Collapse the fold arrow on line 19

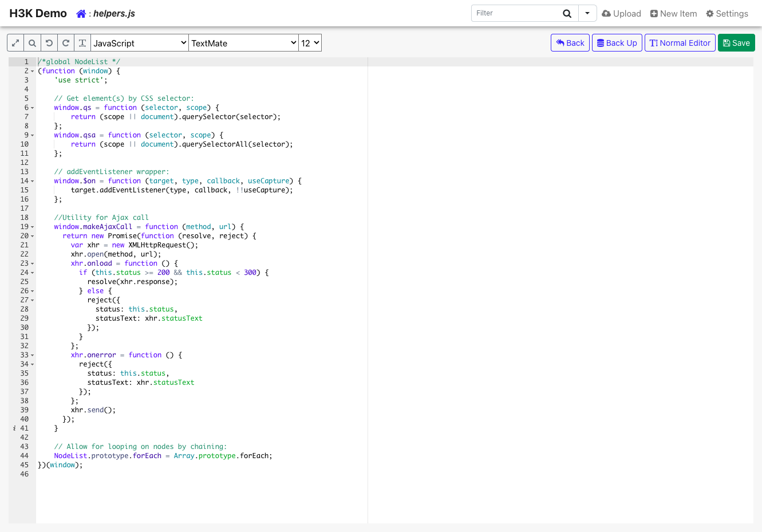coord(33,227)
